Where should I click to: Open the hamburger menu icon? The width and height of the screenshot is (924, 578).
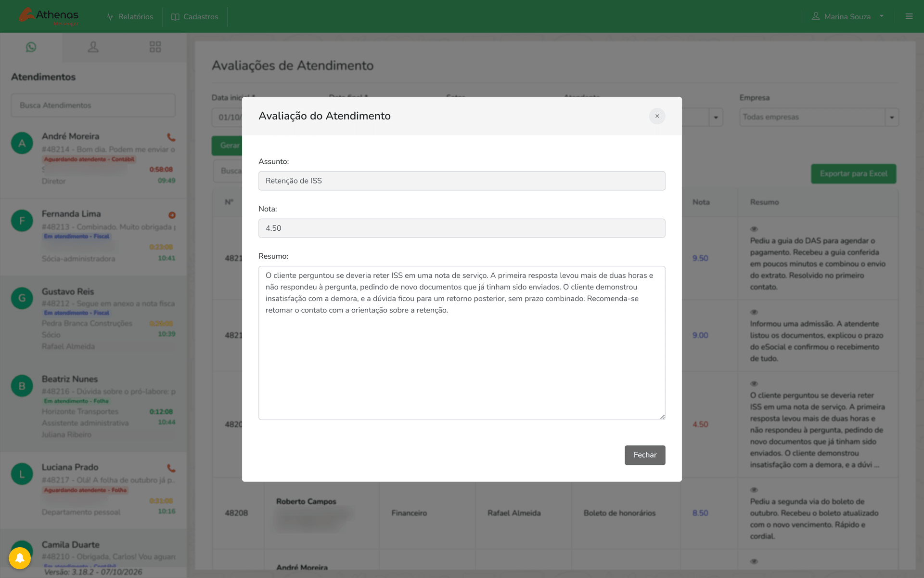[x=909, y=16]
